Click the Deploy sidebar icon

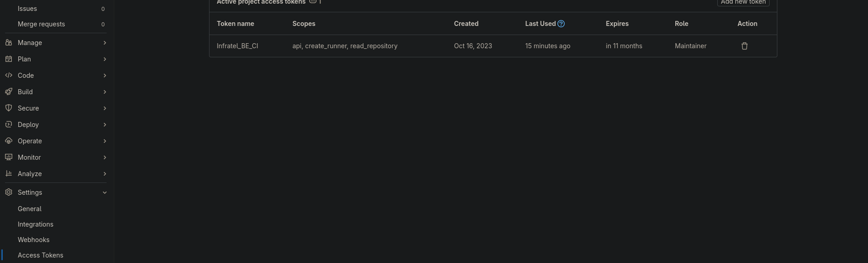[x=9, y=125]
